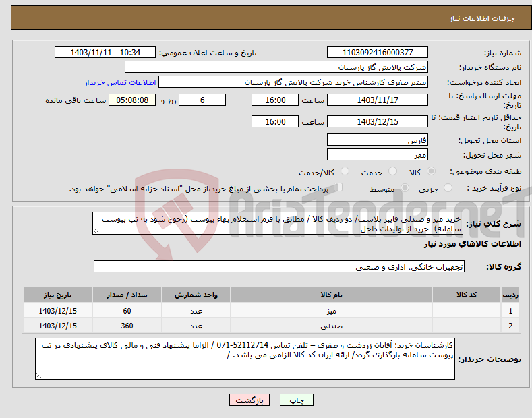Viewport: 532px width, 418px height.
Task: Click the requester field میثم صفری
Action: coord(293,82)
